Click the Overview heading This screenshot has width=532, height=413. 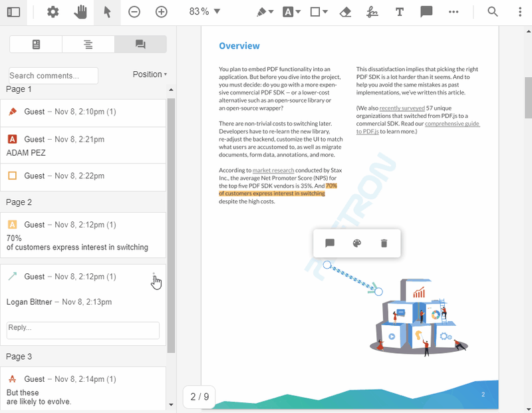click(239, 46)
